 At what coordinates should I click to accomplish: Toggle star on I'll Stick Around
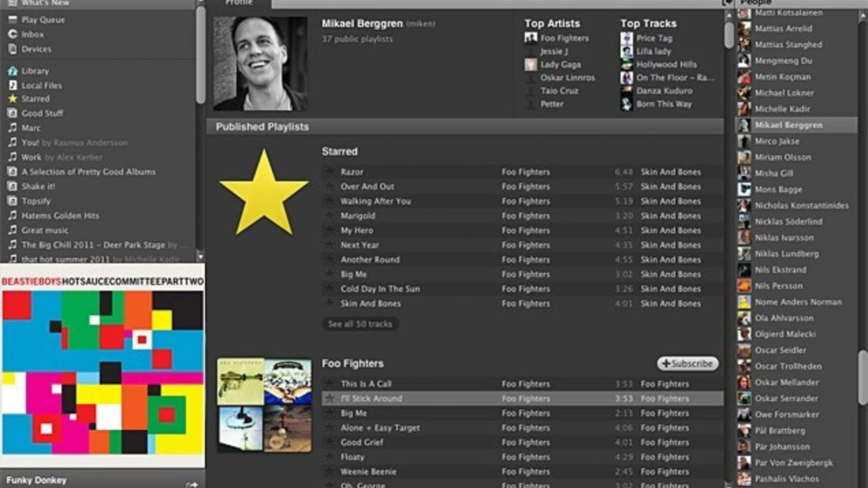tap(330, 398)
